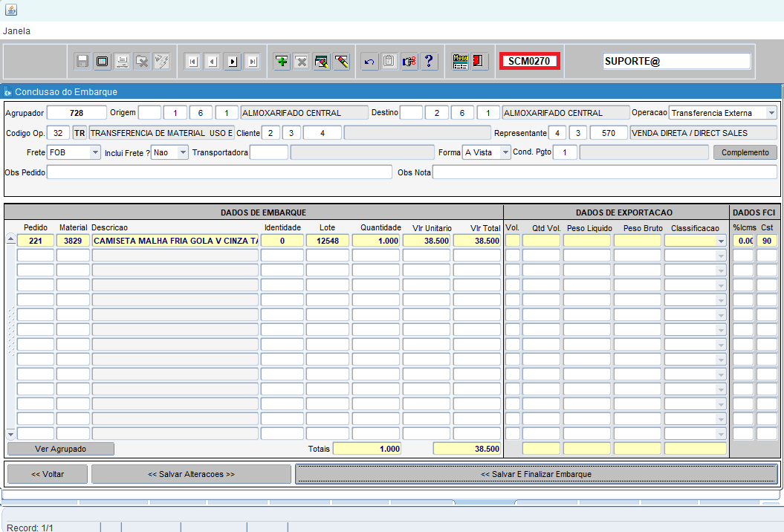The width and height of the screenshot is (784, 532).
Task: Click the Cond. Pgto field with 1
Action: pos(565,152)
